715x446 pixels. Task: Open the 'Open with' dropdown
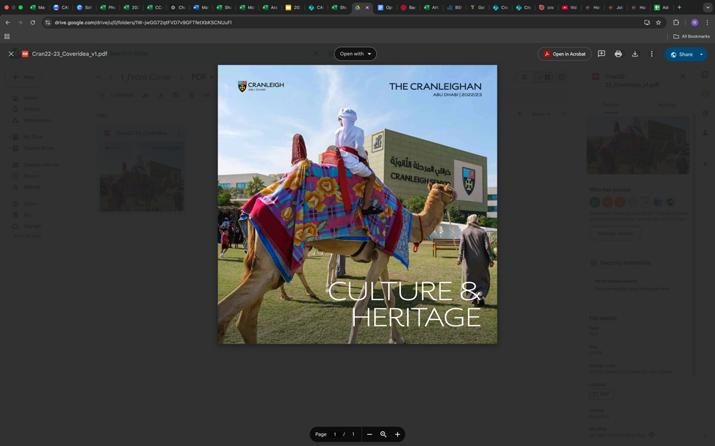pyautogui.click(x=355, y=54)
